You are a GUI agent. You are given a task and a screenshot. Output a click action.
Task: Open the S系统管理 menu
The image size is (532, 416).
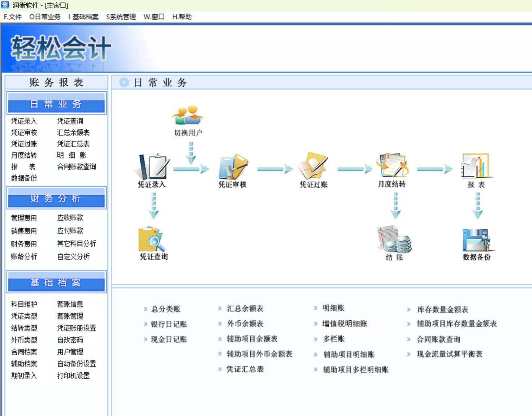pos(121,17)
